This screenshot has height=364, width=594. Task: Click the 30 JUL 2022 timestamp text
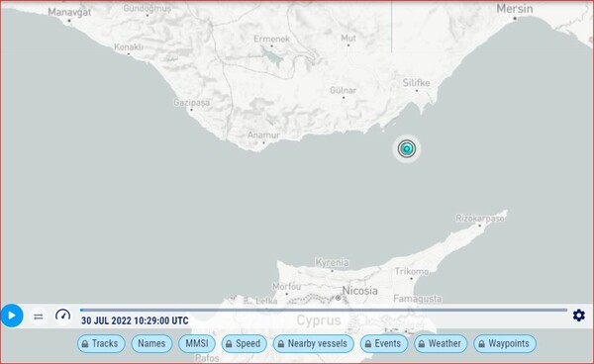pos(135,320)
